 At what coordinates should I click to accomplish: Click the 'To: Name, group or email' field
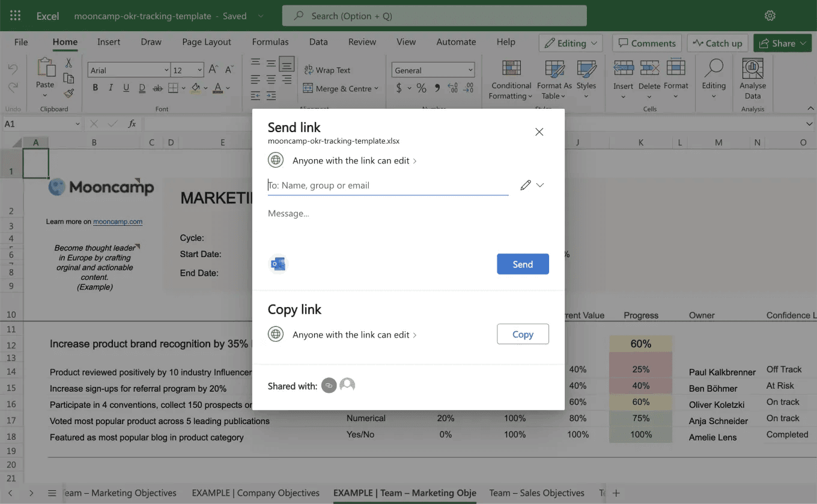(387, 185)
